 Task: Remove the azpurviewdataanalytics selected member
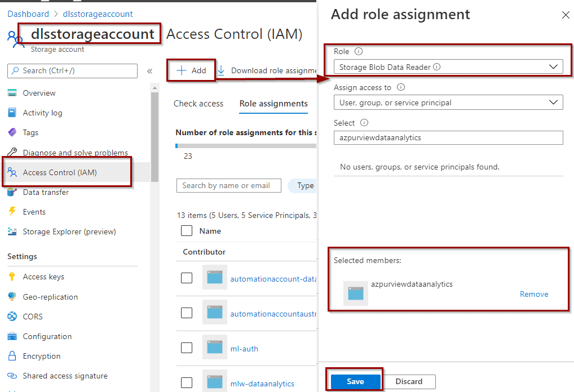pos(534,294)
